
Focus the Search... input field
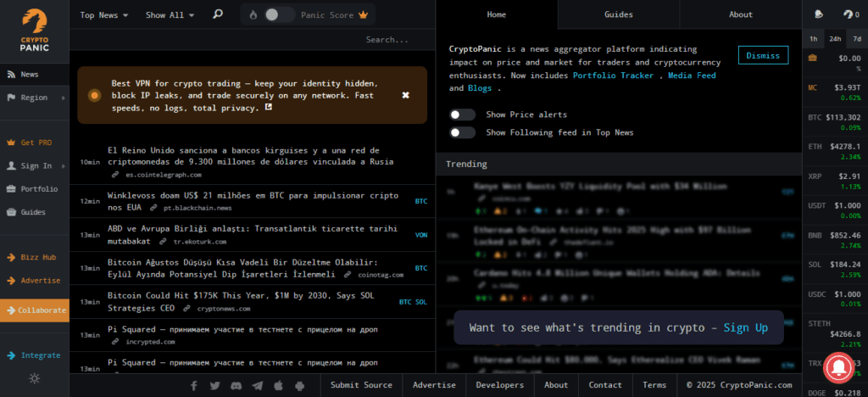tap(253, 40)
